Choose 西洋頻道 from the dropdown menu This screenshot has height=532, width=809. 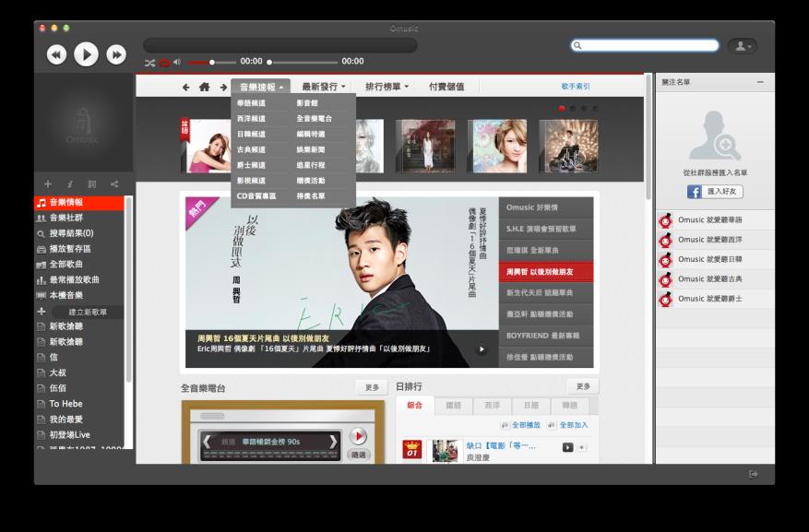[x=251, y=119]
